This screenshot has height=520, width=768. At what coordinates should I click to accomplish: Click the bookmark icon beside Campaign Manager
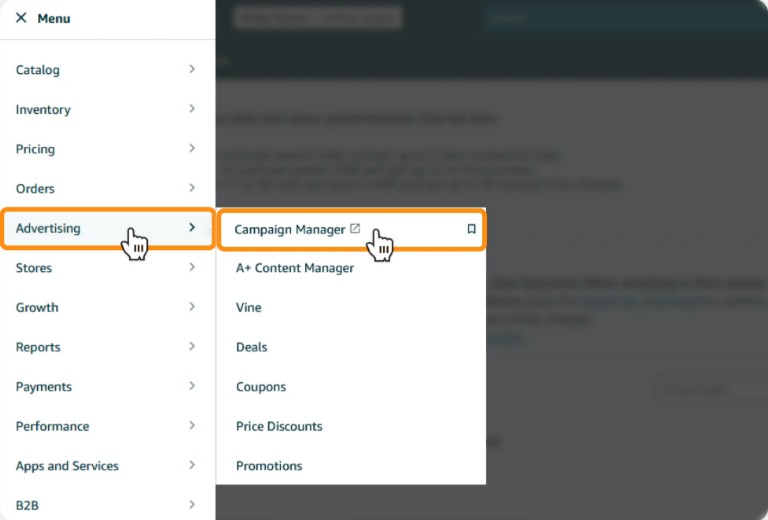point(471,229)
